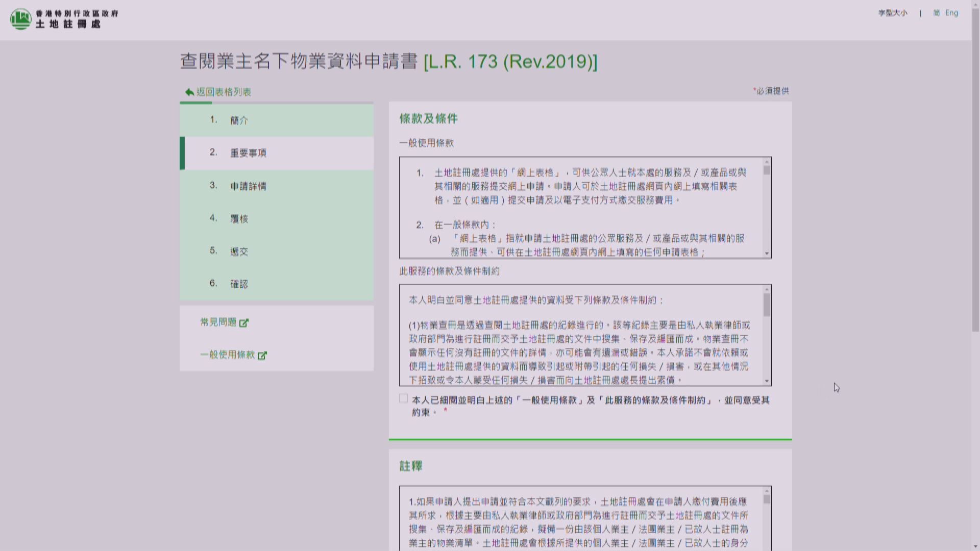Viewport: 980px width, 551px height.
Task: Click the page's main vertical scrollbar
Action: click(x=975, y=171)
